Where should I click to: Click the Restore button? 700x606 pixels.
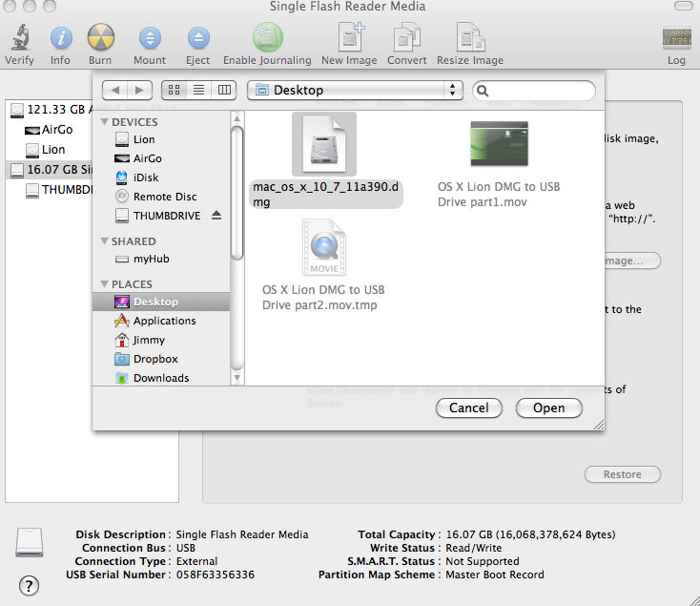pyautogui.click(x=623, y=474)
